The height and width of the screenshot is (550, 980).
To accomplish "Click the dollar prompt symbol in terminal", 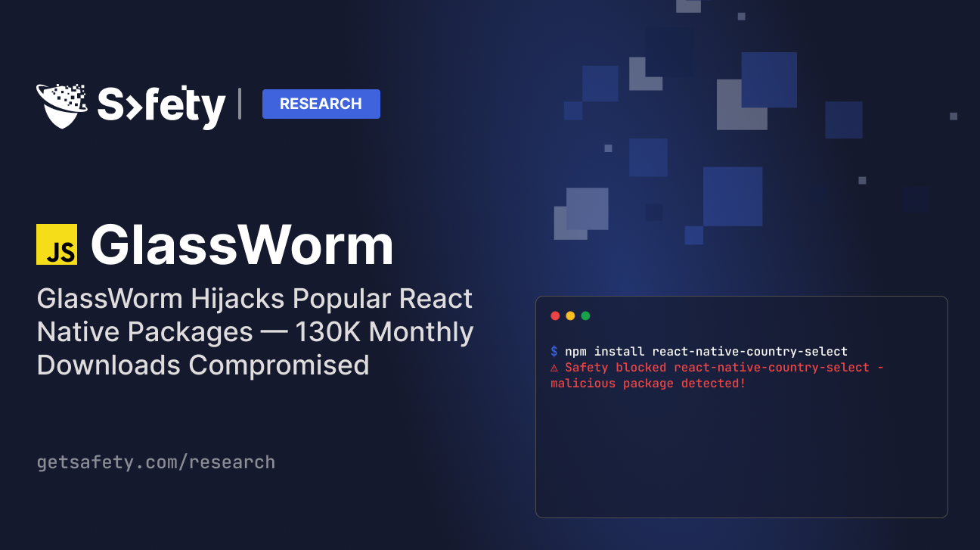I will 554,352.
